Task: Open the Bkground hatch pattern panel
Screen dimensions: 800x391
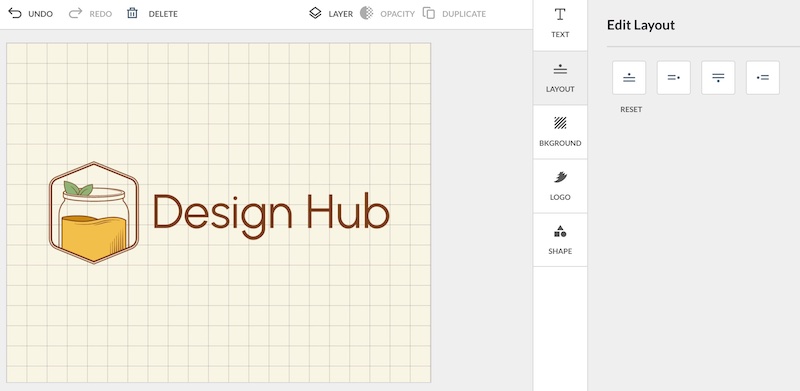Action: tap(560, 132)
